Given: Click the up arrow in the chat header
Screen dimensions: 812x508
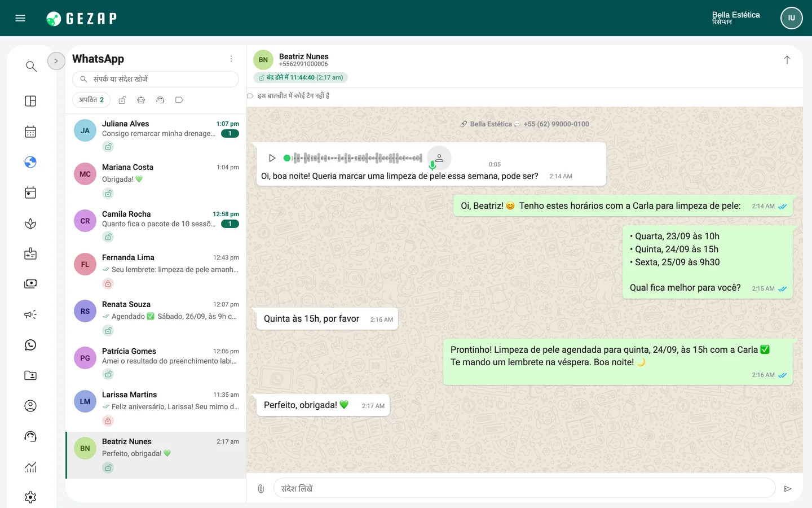Looking at the screenshot, I should (787, 60).
